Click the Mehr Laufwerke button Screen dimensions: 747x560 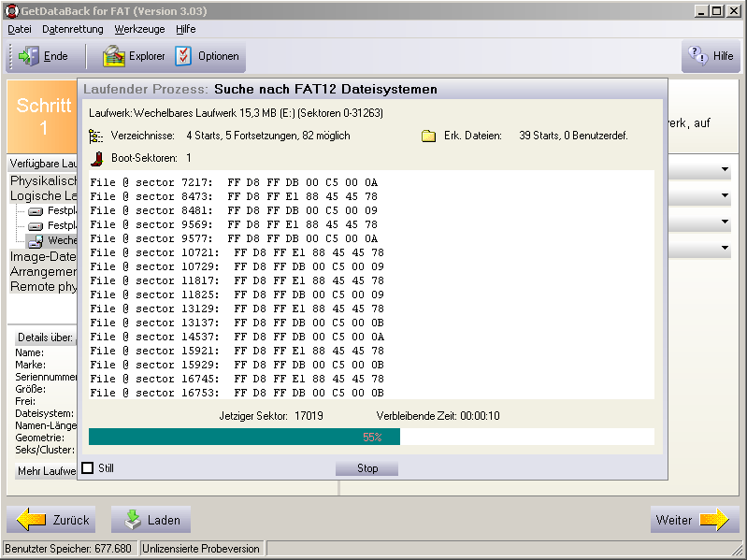(x=46, y=471)
